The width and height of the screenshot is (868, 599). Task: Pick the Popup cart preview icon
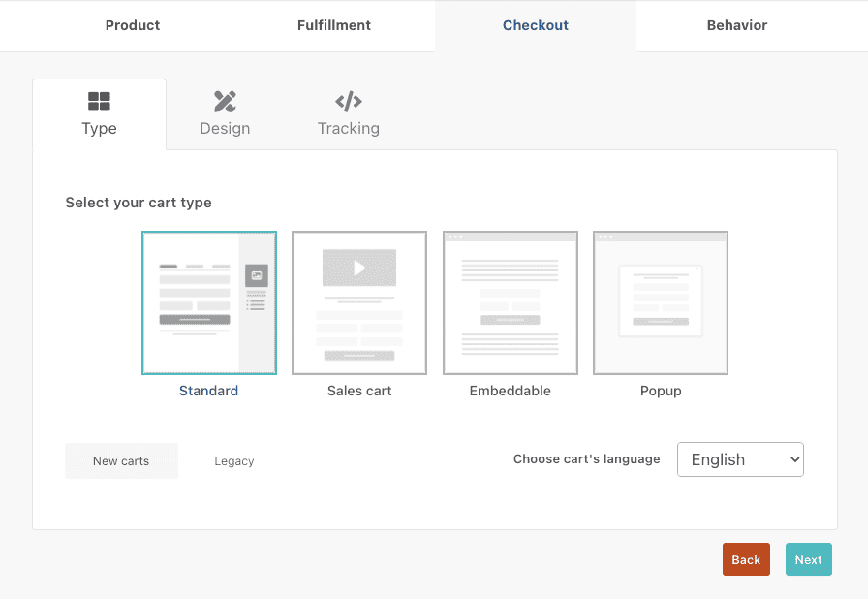tap(660, 302)
